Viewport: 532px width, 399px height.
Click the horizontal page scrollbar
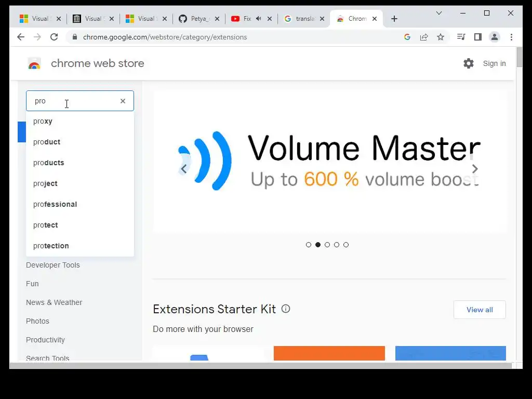[x=261, y=366]
